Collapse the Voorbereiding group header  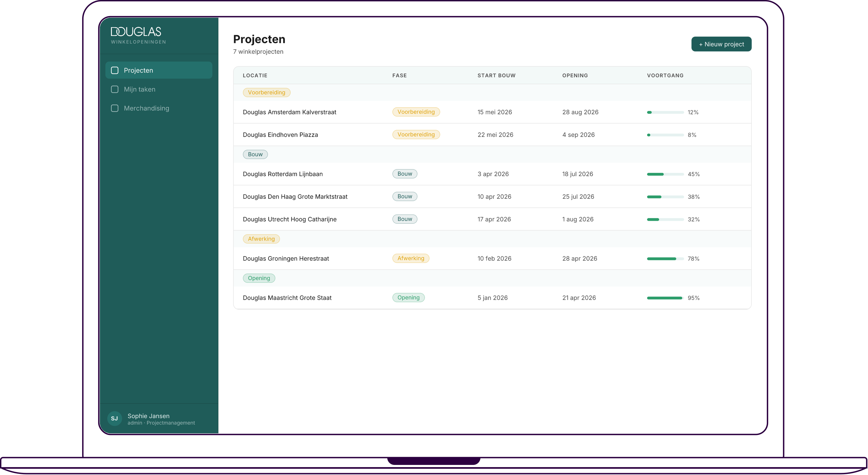click(266, 92)
